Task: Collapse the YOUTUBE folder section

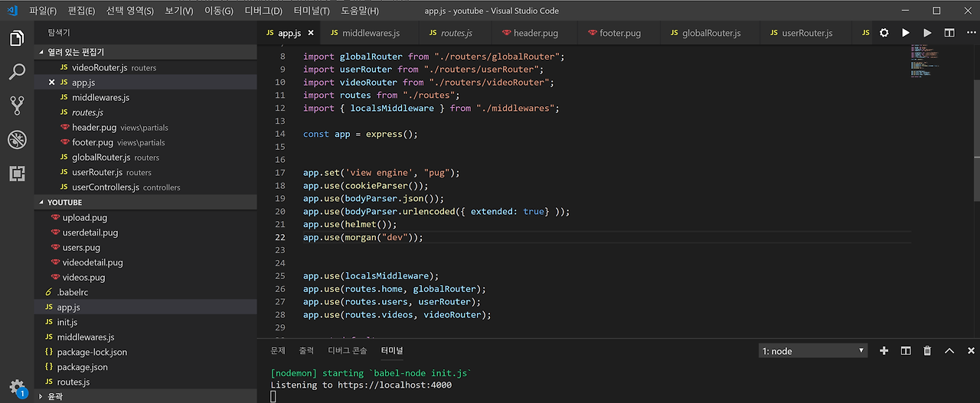Action: point(65,203)
